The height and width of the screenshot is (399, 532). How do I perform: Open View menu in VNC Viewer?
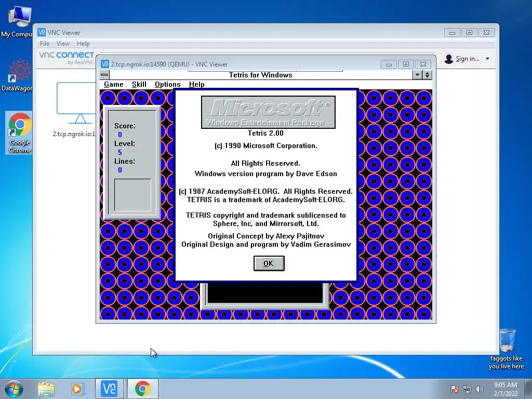(x=63, y=44)
